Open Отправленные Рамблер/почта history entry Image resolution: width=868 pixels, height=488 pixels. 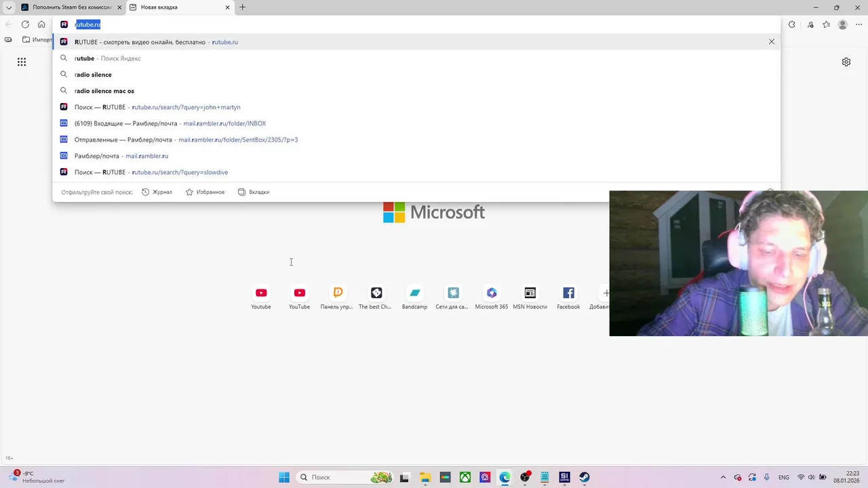(416, 140)
